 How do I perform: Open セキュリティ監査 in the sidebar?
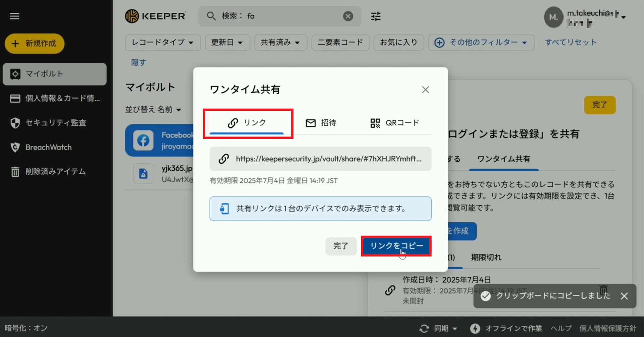click(x=55, y=123)
